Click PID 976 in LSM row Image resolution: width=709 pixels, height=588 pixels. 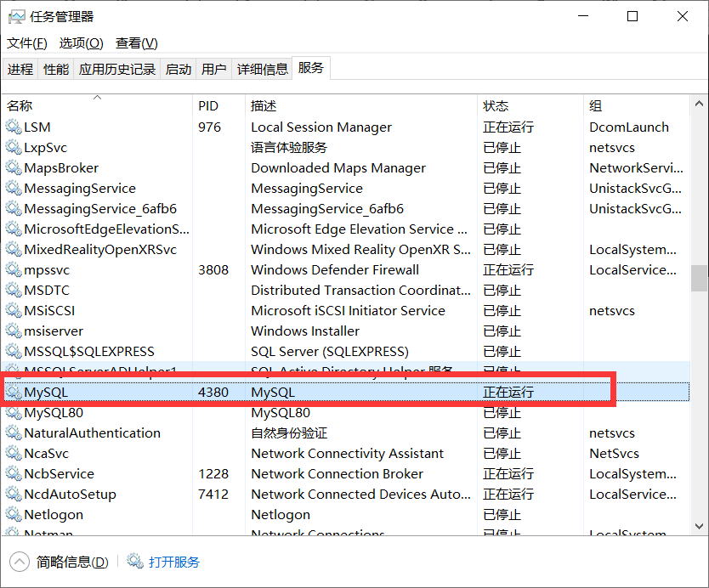tap(209, 127)
